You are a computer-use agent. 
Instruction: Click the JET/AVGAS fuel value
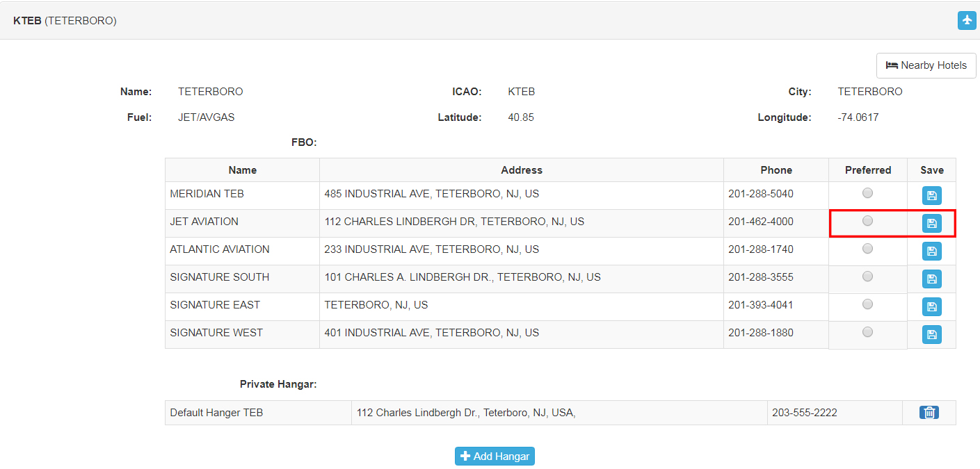click(x=207, y=117)
